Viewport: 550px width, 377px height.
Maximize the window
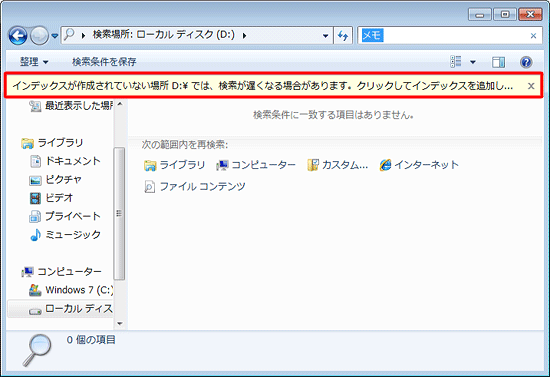(505, 15)
